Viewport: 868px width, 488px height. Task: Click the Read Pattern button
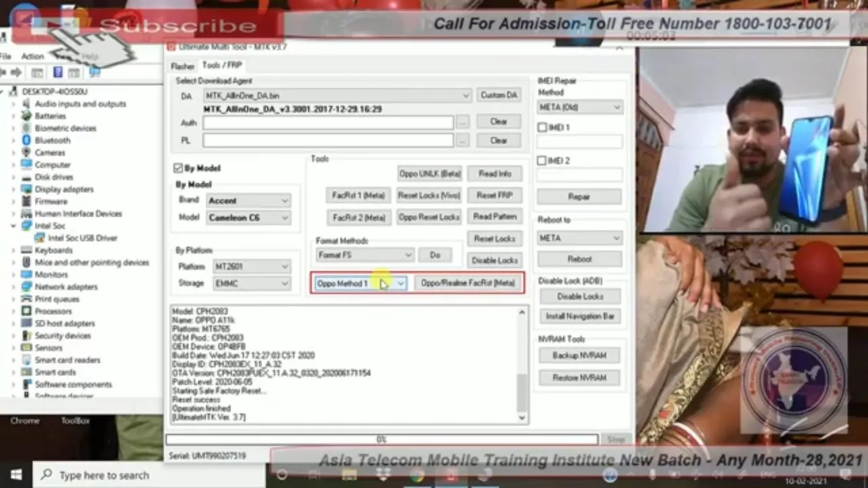(x=495, y=217)
